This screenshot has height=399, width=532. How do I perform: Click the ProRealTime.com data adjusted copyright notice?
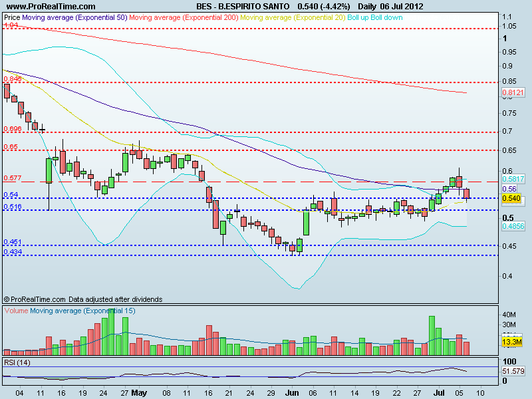point(83,299)
